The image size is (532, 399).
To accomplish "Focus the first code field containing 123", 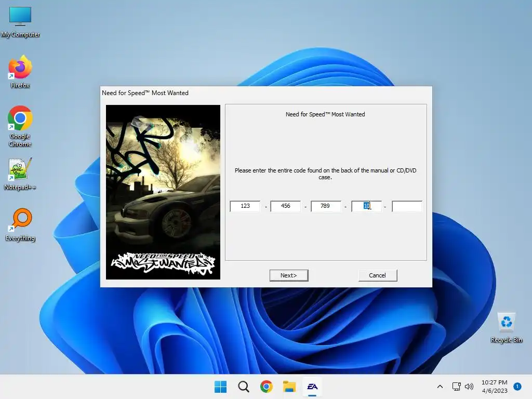I will click(245, 206).
